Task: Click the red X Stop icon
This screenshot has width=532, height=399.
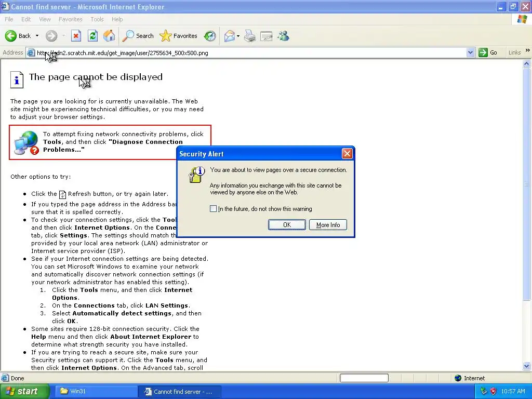Action: pyautogui.click(x=76, y=36)
